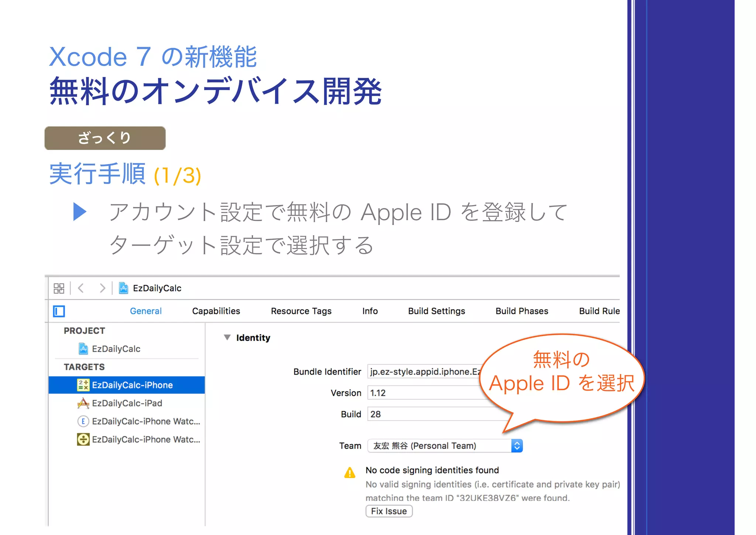Image resolution: width=756 pixels, height=535 pixels.
Task: Click the EzDailyCalc project icon in jump bar
Action: pyautogui.click(x=124, y=288)
